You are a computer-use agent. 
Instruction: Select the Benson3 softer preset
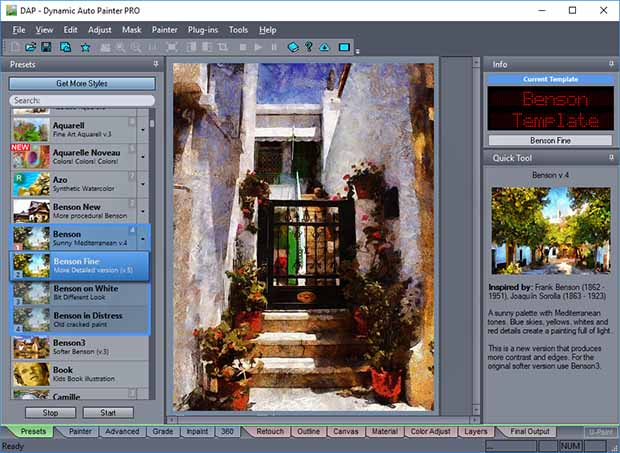click(81, 347)
